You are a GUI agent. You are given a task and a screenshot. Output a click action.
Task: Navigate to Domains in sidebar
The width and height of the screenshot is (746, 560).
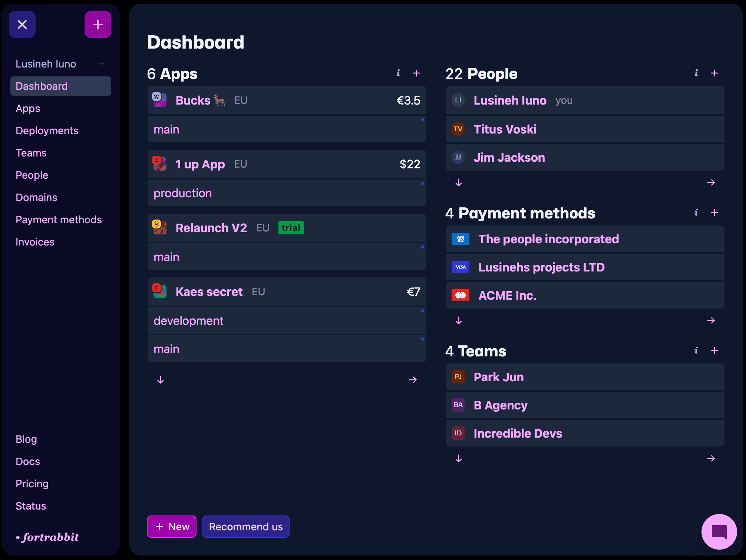[36, 197]
